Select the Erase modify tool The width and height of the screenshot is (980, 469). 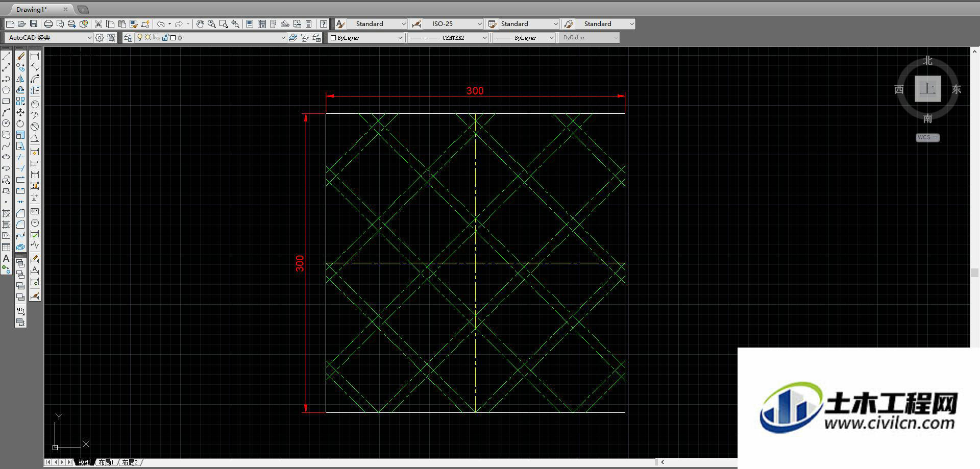(x=20, y=56)
